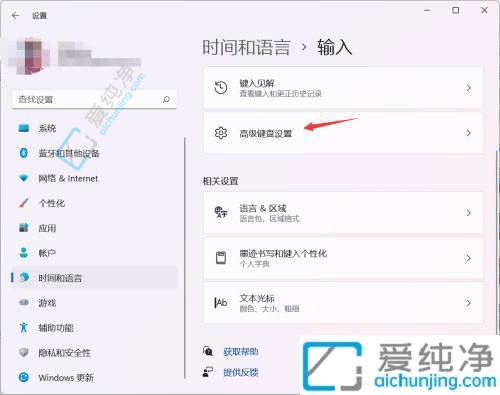500x395 pixels.
Task: Click the 系统 monitor icon in sidebar
Action: [24, 128]
